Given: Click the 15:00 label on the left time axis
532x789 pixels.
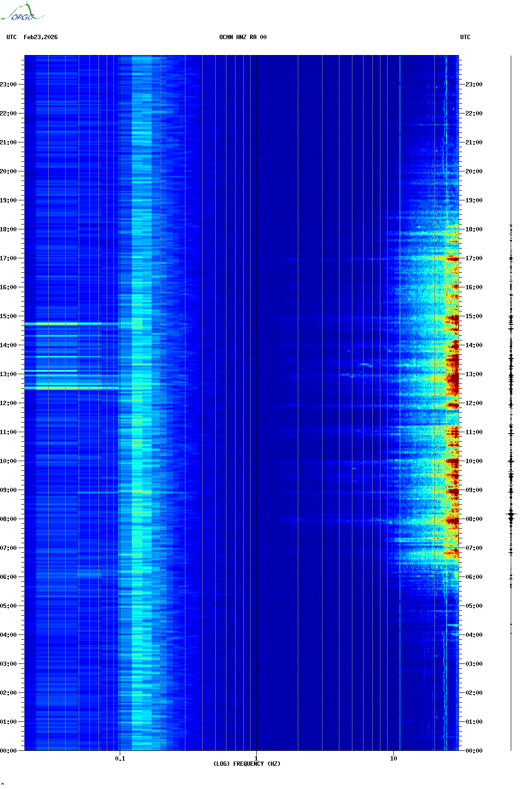Looking at the screenshot, I should point(8,316).
